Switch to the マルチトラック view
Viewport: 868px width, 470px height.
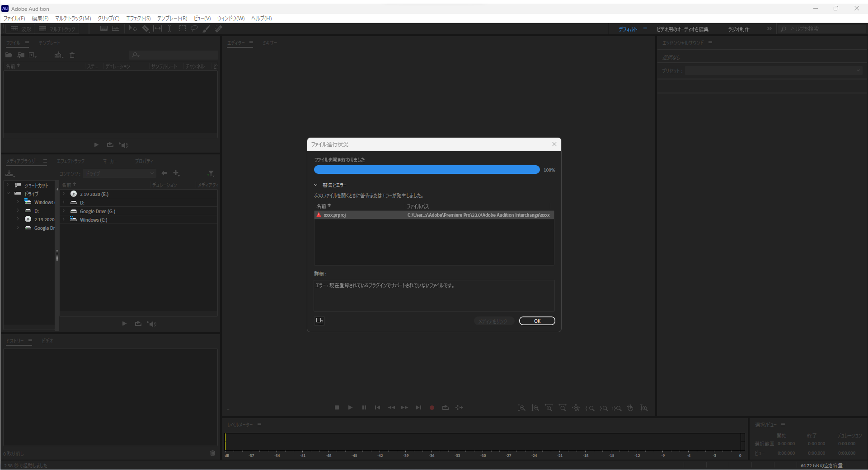coord(57,28)
